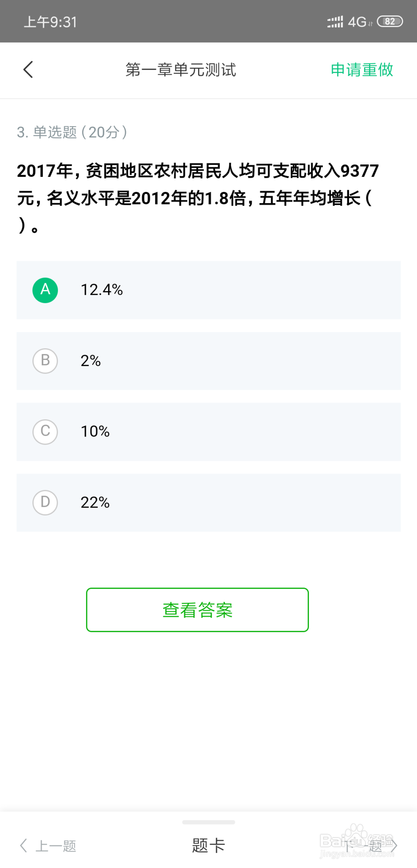
Task: Tap the back arrow in header
Action: [28, 70]
